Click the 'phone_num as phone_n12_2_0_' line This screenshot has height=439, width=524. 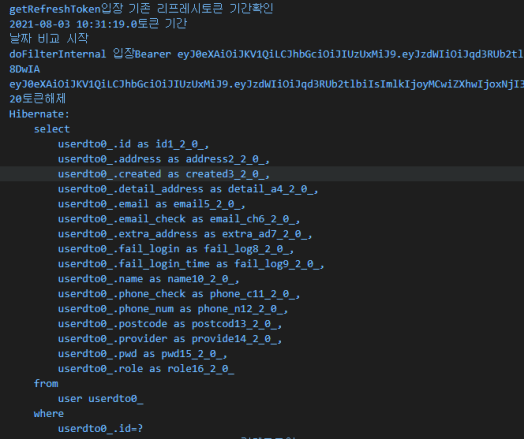click(x=173, y=309)
